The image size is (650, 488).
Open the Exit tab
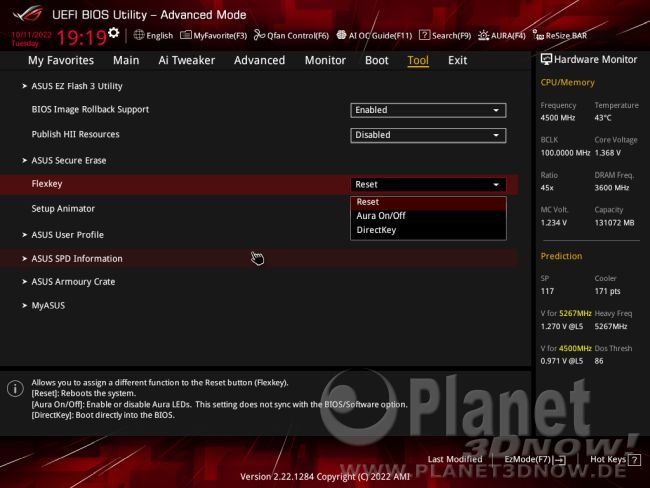pyautogui.click(x=457, y=61)
